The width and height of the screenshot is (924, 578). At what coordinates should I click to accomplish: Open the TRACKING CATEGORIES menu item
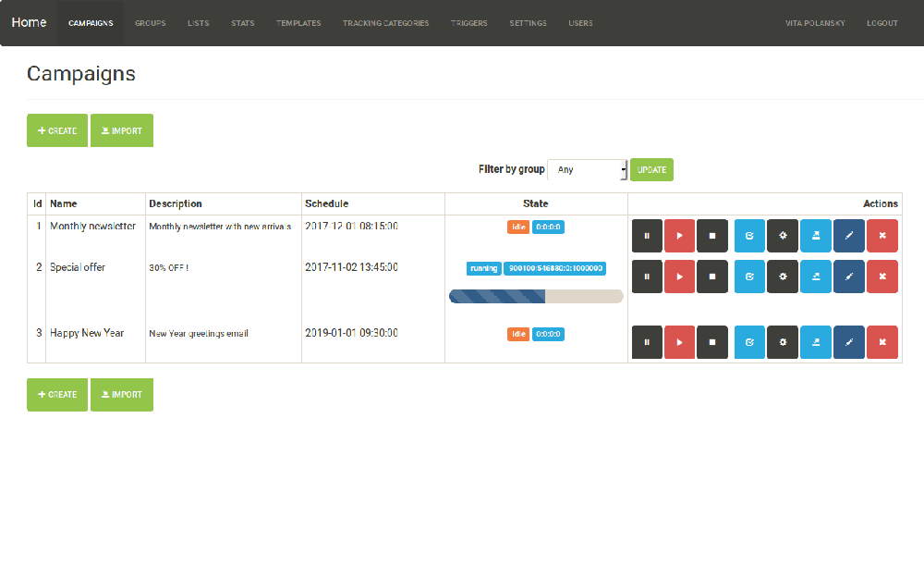pyautogui.click(x=386, y=23)
